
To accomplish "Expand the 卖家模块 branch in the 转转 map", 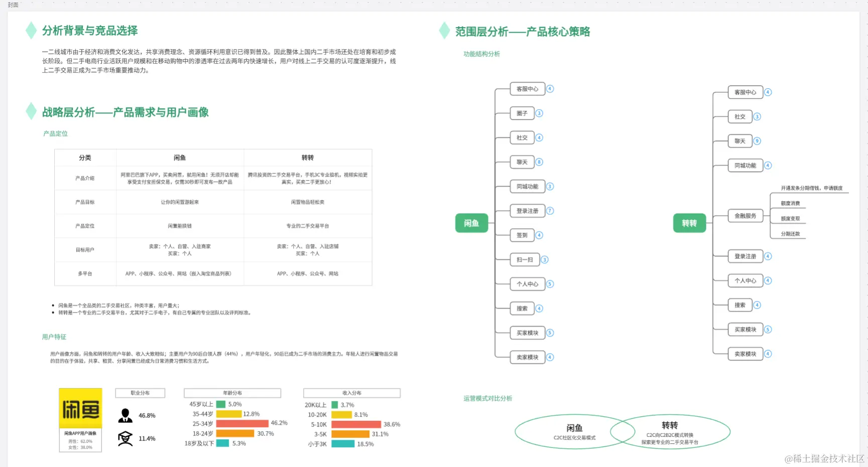I will tap(745, 354).
